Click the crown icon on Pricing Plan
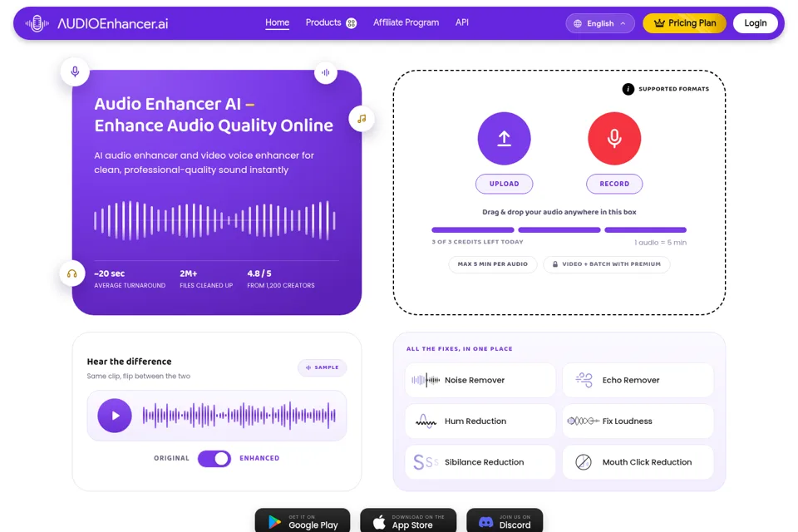Viewport: 798px width, 532px height. click(659, 23)
